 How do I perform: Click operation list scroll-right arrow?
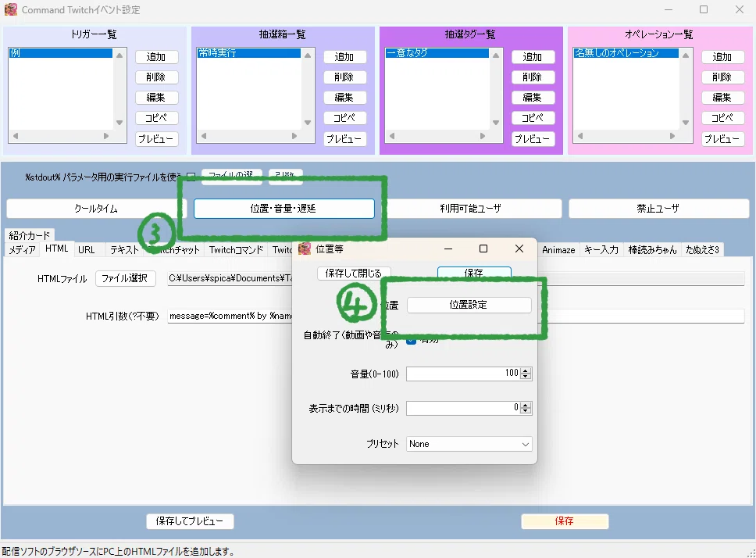(672, 137)
